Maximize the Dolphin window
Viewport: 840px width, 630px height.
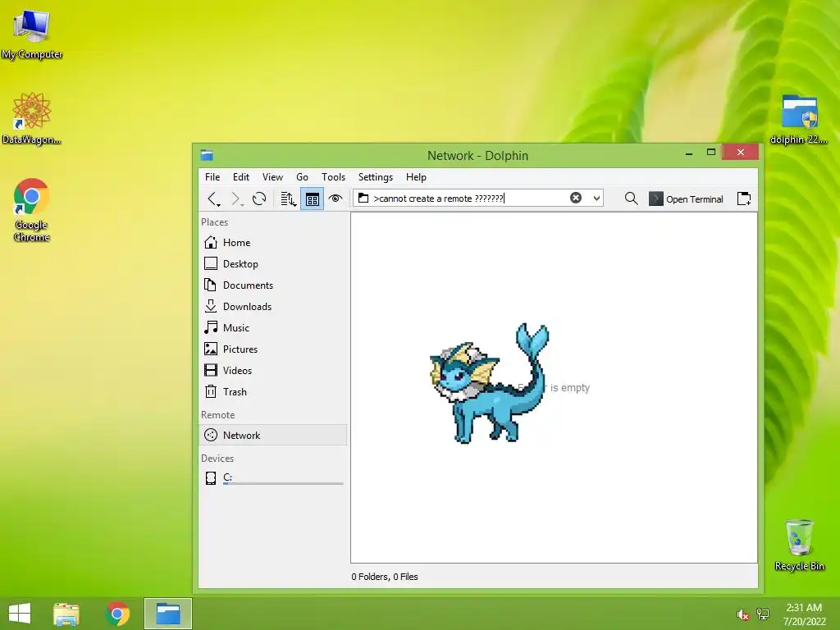(711, 153)
